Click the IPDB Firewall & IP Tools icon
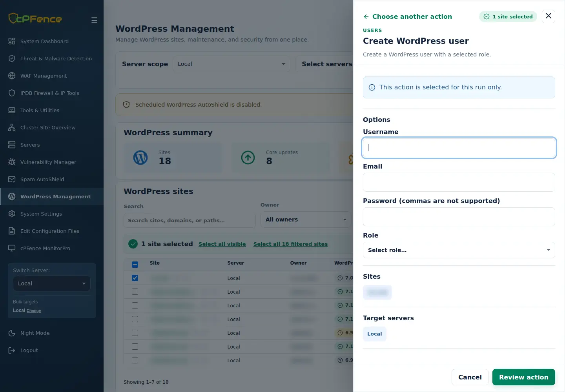Screen dimensions: 565x392 (x=12, y=93)
